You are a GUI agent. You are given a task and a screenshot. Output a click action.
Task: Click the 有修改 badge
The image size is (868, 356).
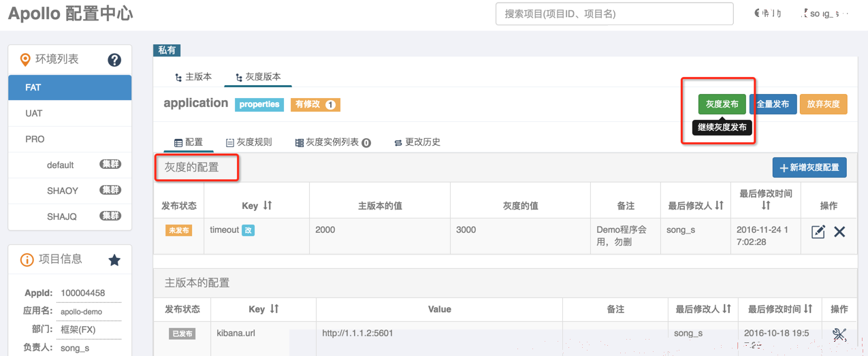click(315, 105)
